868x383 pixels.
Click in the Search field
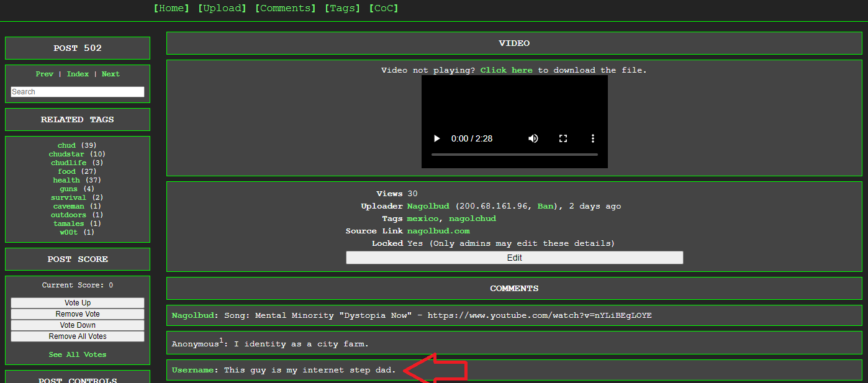tap(78, 92)
